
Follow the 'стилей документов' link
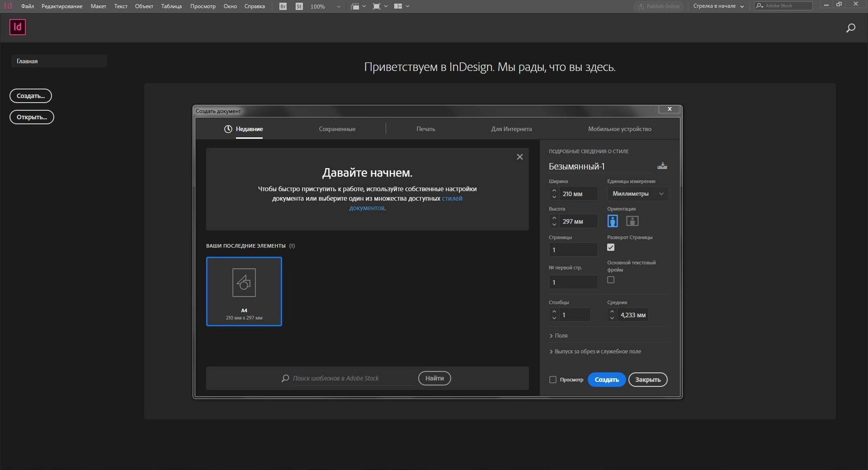(452, 198)
